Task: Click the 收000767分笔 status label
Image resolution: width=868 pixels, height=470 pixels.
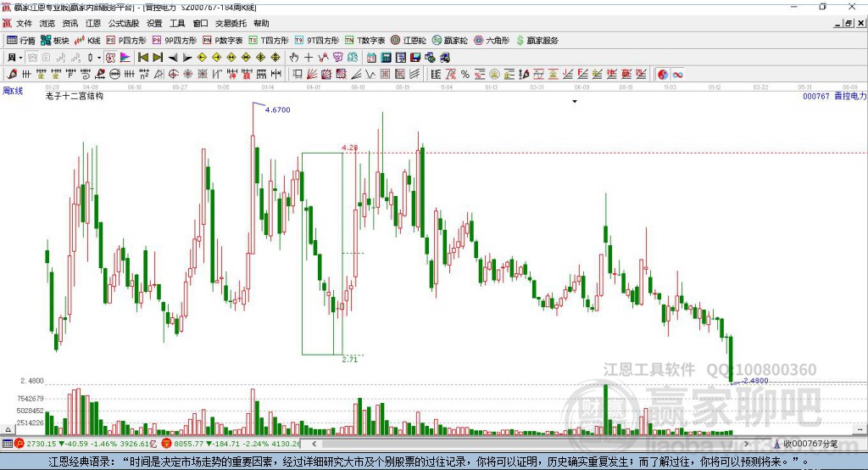Action: [810, 444]
